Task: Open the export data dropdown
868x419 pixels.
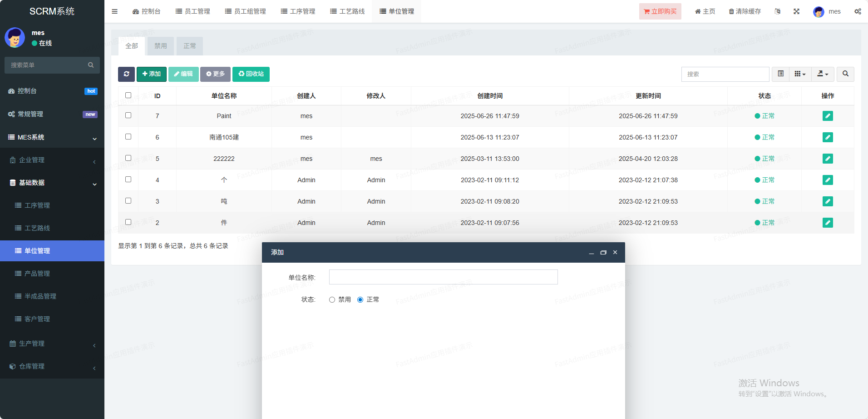Action: [x=822, y=74]
